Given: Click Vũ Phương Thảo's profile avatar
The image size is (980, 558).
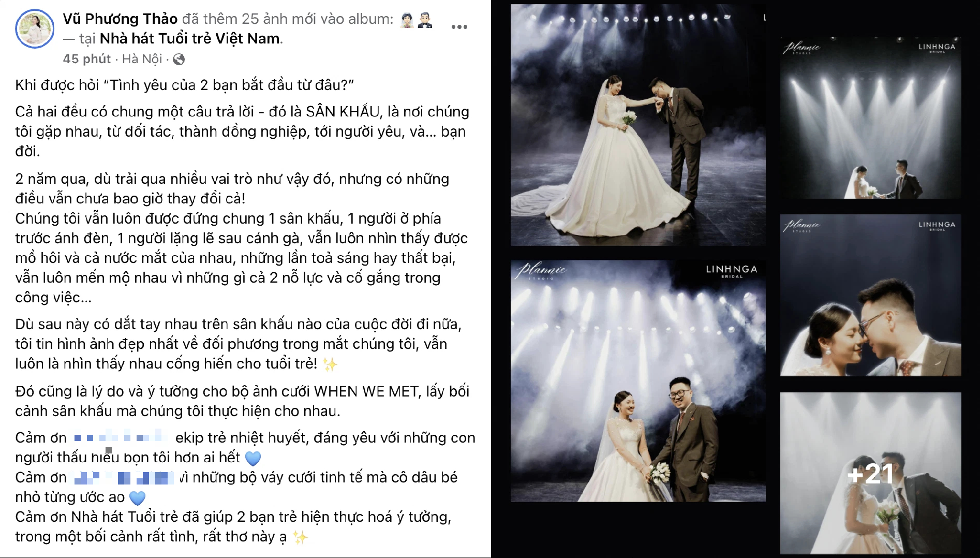Looking at the screenshot, I should pyautogui.click(x=35, y=29).
